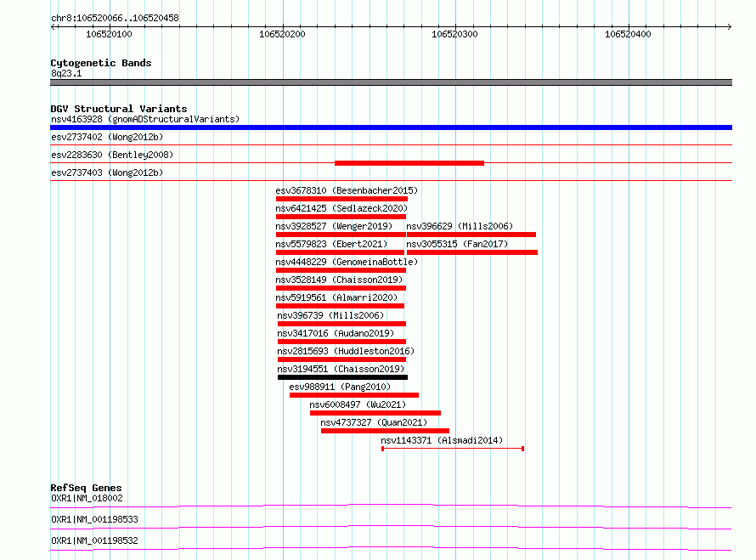Click nsv4737327 (Quan2021) label
Screen dimensions: 756x560
tap(374, 422)
